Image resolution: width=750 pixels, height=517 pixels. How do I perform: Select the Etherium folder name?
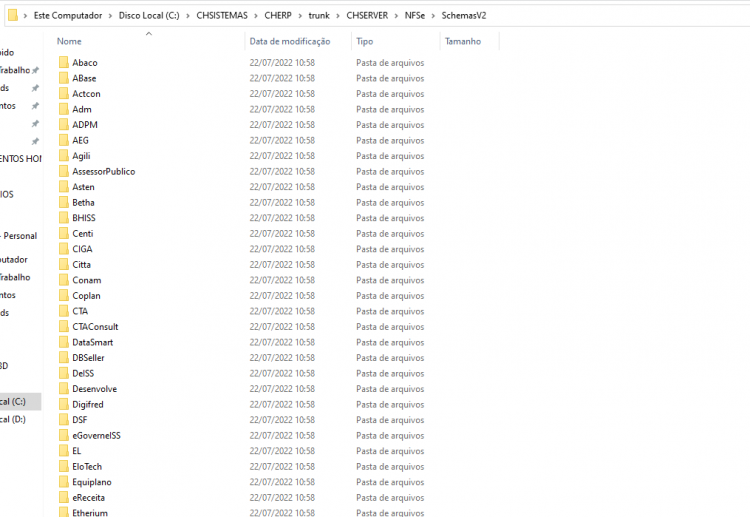click(90, 513)
